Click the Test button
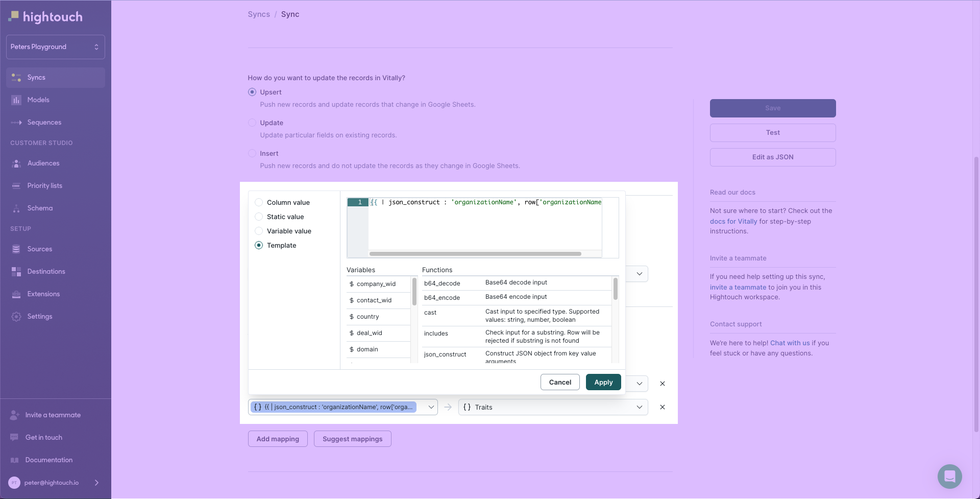The image size is (980, 499). (773, 133)
